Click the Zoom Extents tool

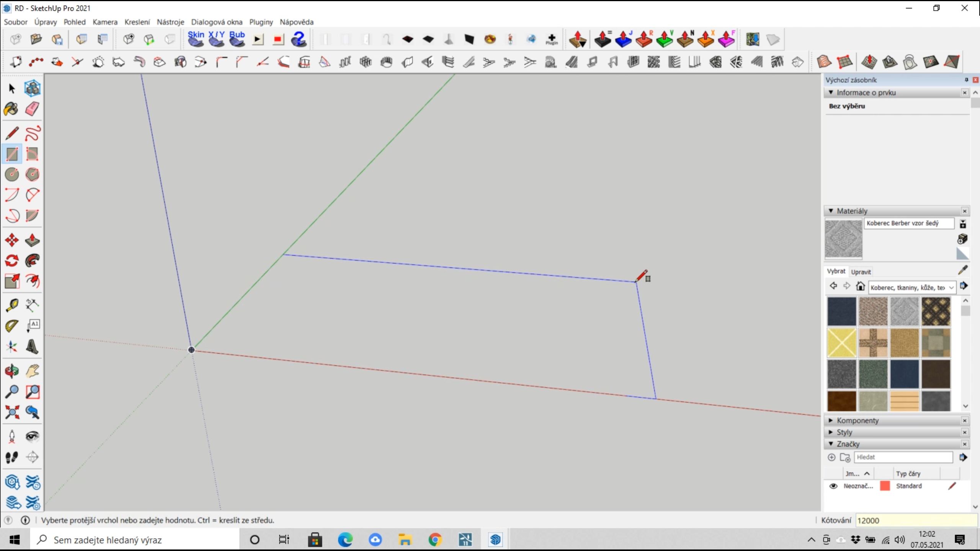click(11, 412)
